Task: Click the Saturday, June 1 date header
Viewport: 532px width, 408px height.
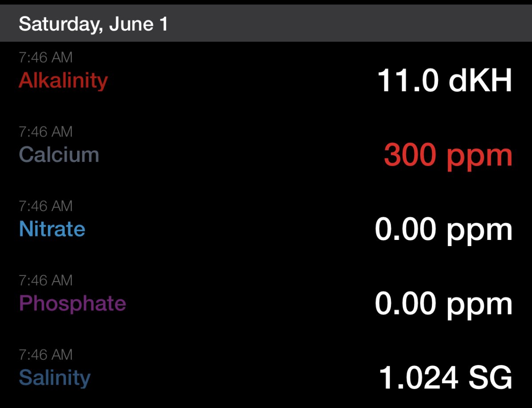Action: point(94,24)
